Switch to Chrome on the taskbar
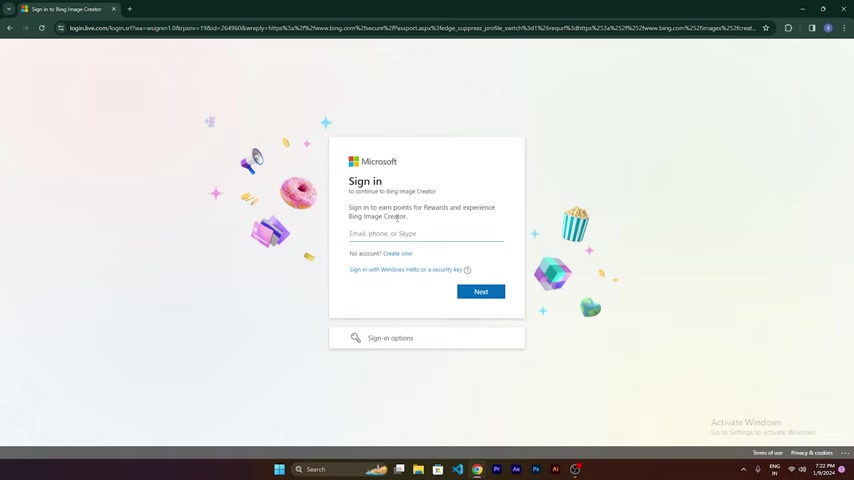 (x=477, y=469)
